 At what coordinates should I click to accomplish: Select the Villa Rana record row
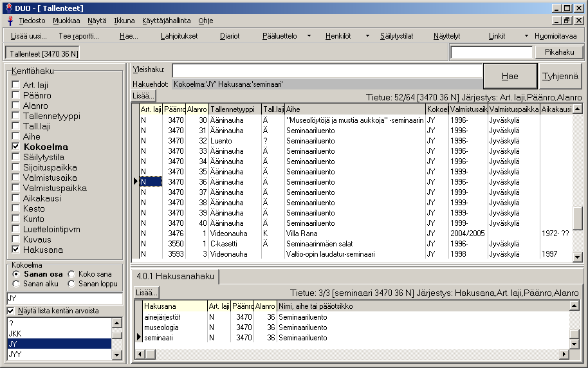click(356, 234)
